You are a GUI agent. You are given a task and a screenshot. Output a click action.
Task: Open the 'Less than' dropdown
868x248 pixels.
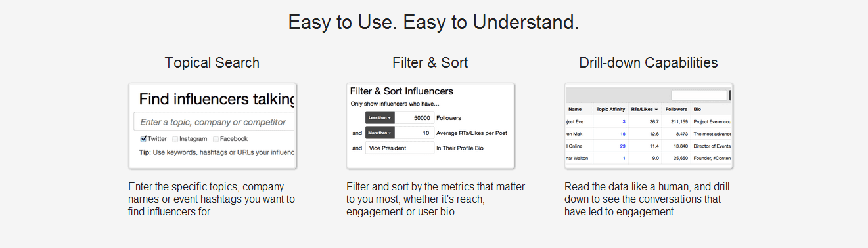pos(380,117)
